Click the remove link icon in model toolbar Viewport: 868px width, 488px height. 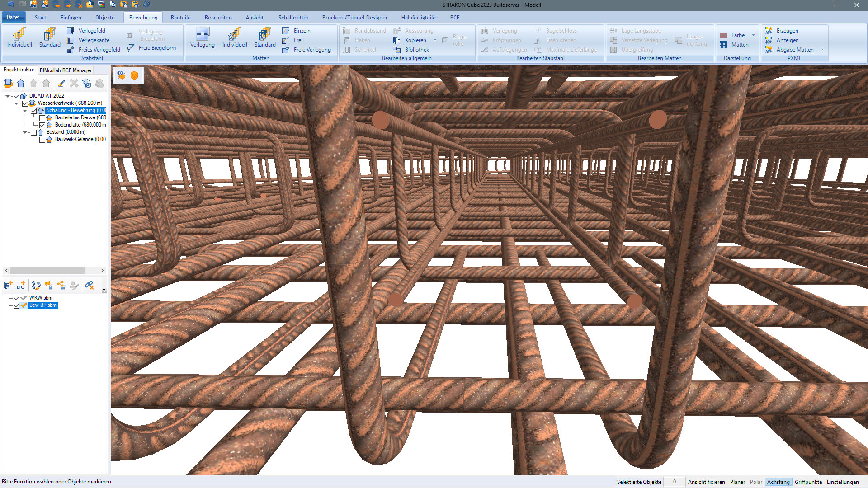[x=89, y=285]
